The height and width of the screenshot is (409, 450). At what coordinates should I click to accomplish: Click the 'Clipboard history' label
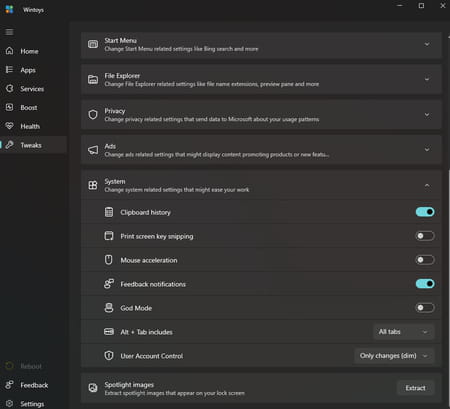145,212
